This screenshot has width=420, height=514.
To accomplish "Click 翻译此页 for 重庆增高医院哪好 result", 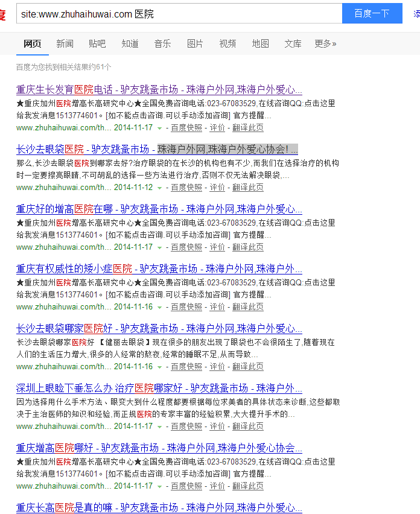I will (248, 486).
